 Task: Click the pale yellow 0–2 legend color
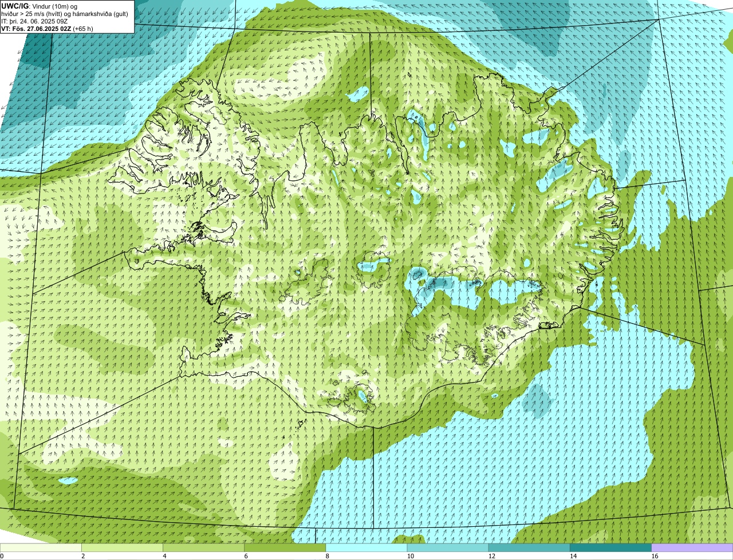41,548
